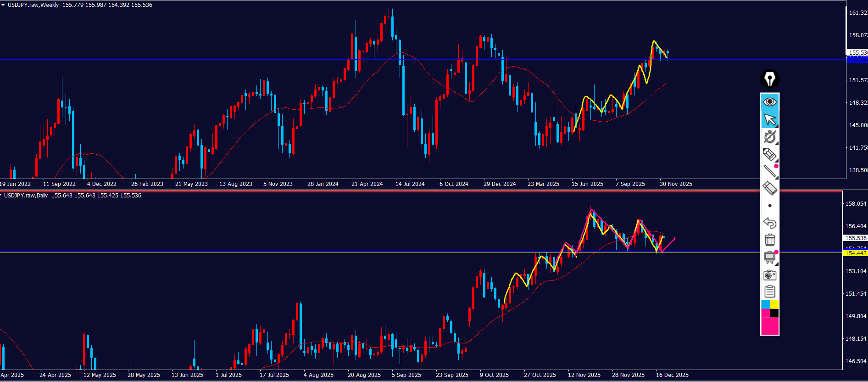Pick the black color swatch
The height and width of the screenshot is (382, 868).
point(774,313)
